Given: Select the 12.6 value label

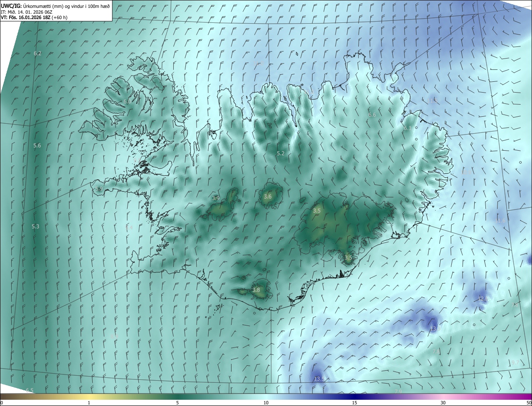Looking at the screenshot, I should (x=483, y=299).
